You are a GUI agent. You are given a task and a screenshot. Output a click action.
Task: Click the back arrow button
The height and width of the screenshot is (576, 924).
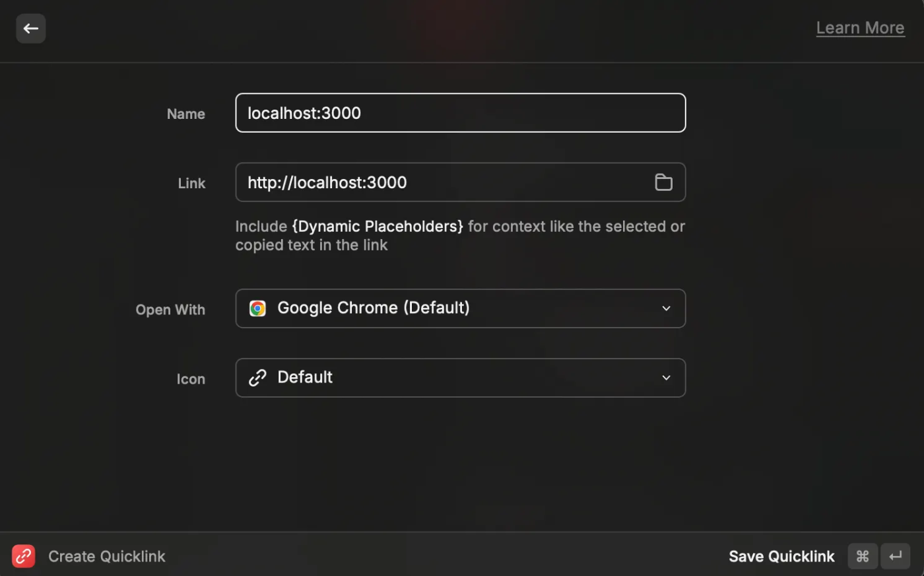click(x=31, y=28)
